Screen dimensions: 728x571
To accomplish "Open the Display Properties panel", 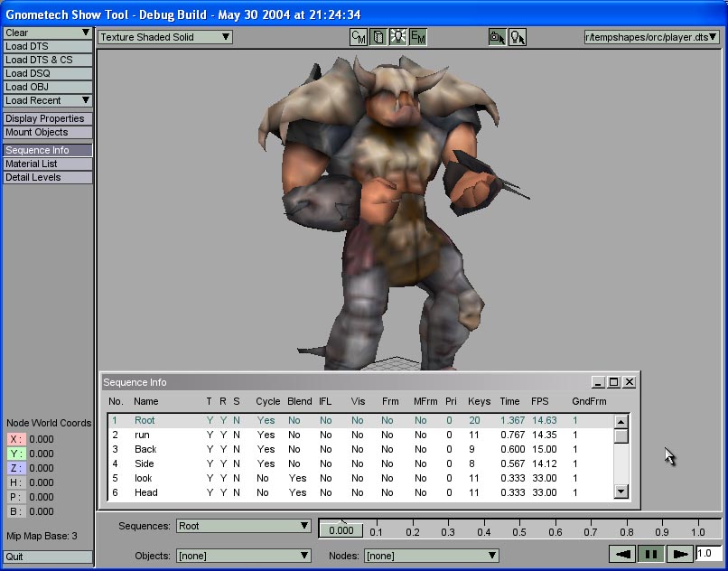I will (x=48, y=118).
